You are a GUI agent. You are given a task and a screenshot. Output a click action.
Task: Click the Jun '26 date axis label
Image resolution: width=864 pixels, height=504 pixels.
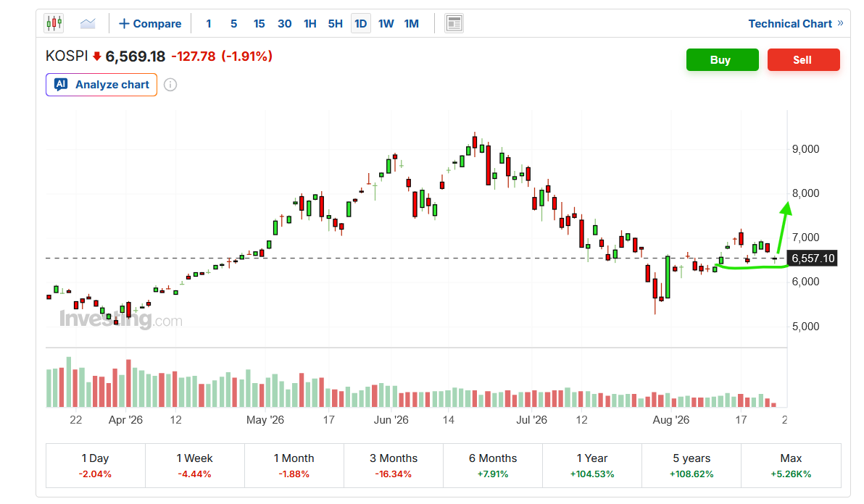tap(391, 420)
